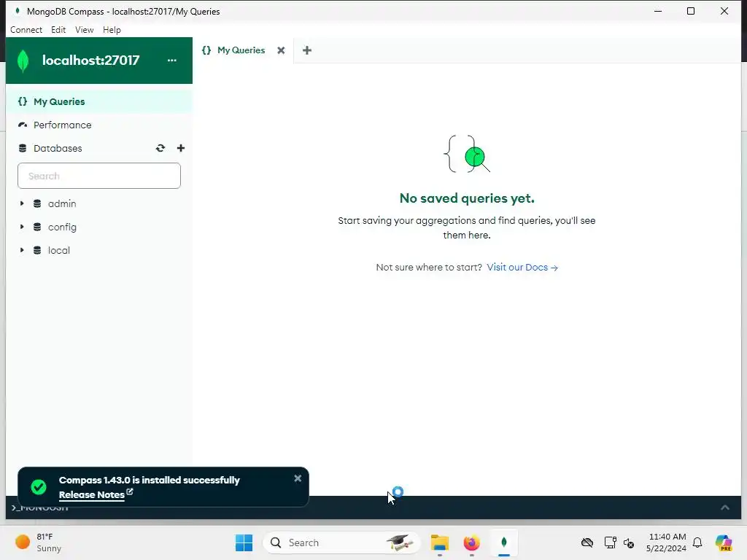Click the display network tray icon
The image size is (747, 560).
610,542
